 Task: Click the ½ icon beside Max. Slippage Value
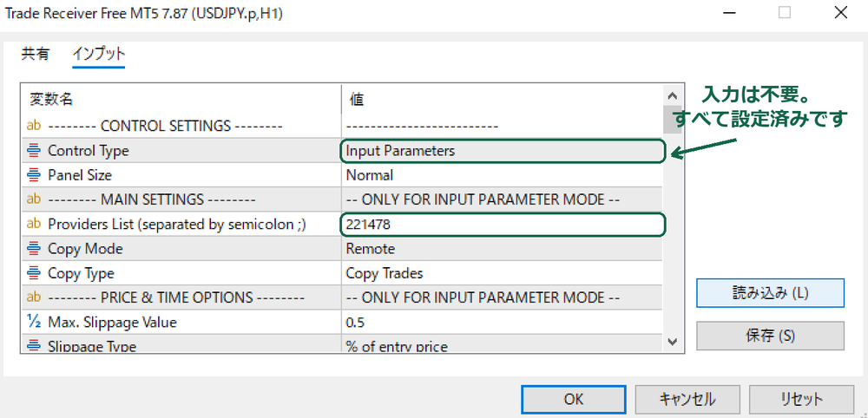point(33,321)
